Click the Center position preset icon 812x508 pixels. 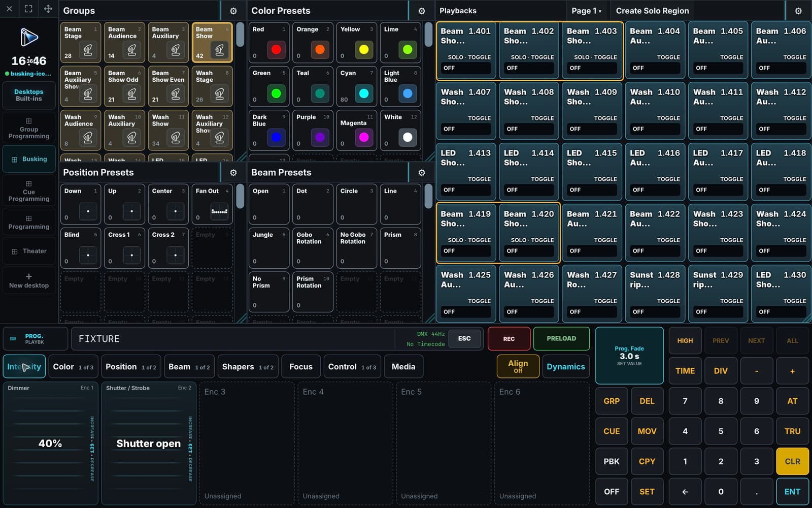[x=176, y=211]
